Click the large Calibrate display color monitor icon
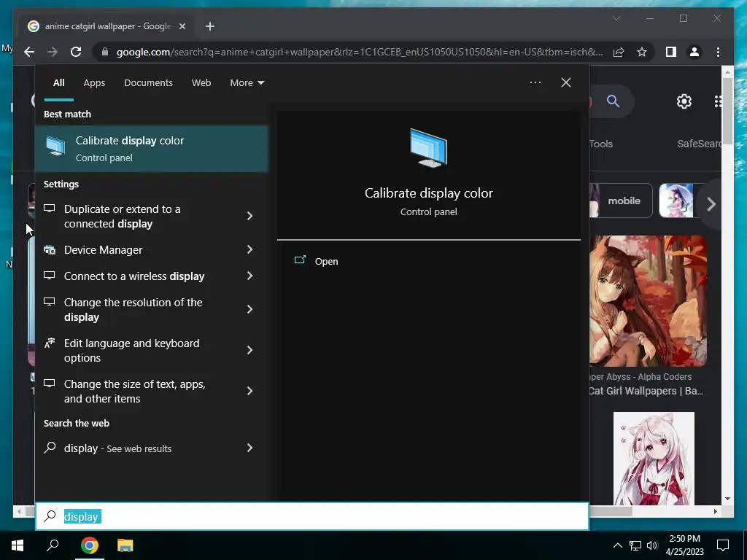 click(429, 148)
